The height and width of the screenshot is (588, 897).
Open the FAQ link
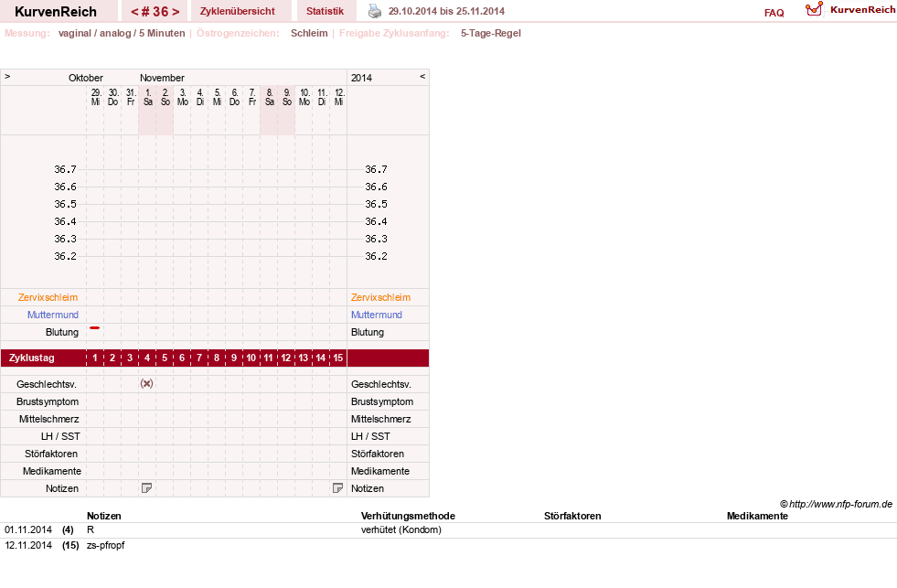point(774,13)
